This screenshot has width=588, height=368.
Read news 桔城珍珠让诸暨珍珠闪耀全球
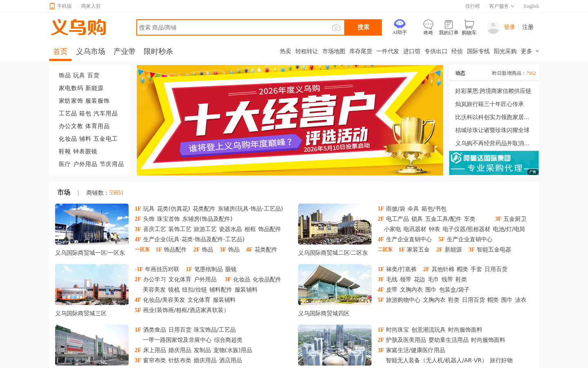coord(492,130)
